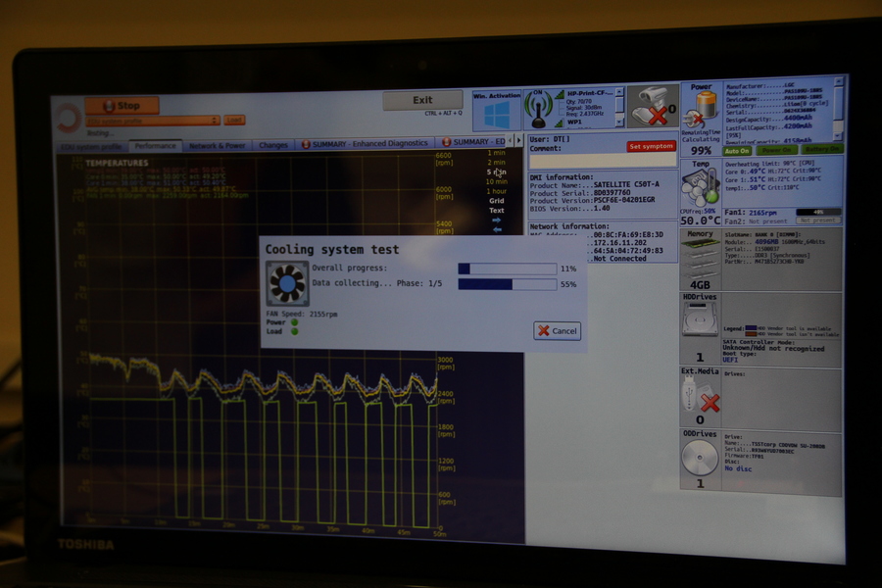
Task: Toggle Text display in the graph
Action: (497, 211)
